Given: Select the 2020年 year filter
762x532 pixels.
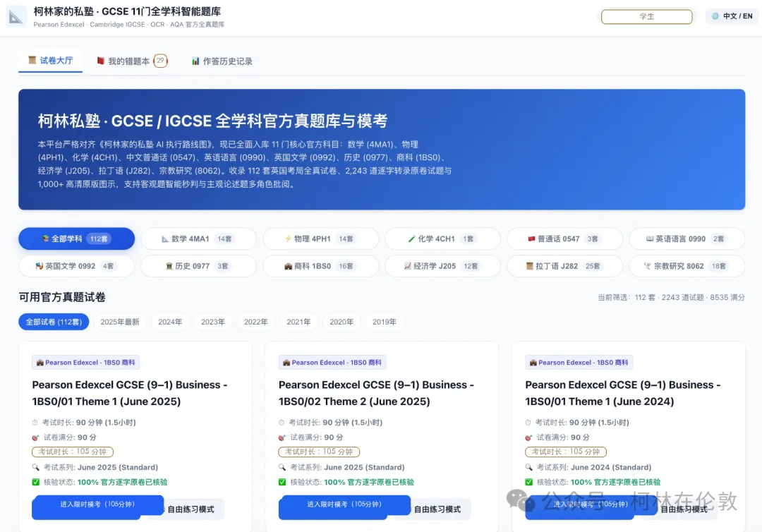Looking at the screenshot, I should [341, 322].
